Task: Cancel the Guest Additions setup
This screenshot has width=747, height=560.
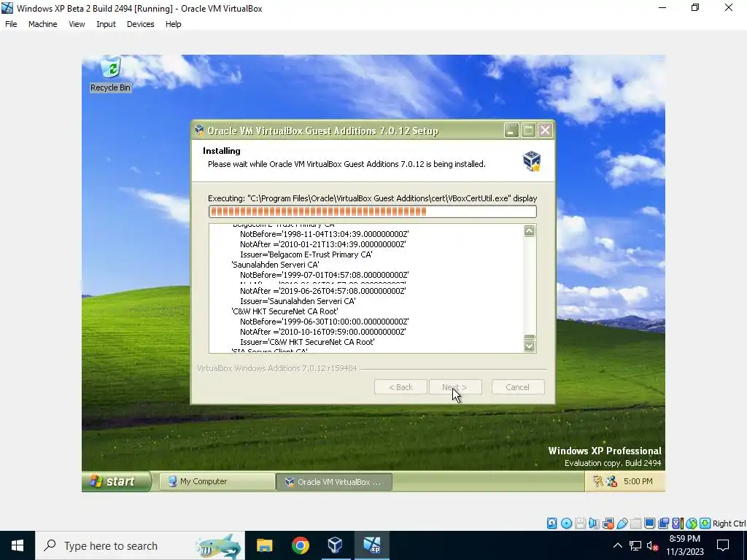Action: pyautogui.click(x=518, y=387)
